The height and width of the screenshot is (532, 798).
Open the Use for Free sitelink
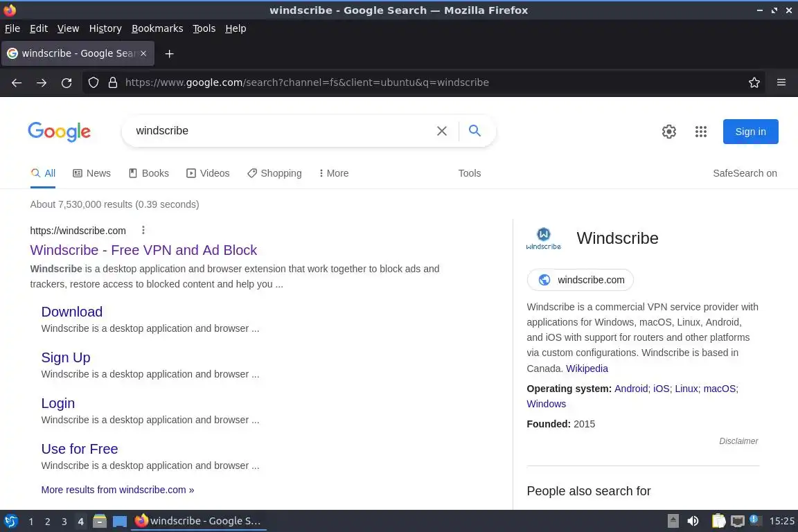pyautogui.click(x=80, y=449)
